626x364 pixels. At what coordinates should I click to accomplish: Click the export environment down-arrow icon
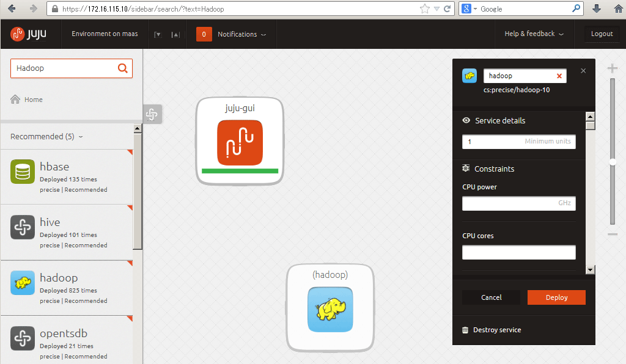[158, 35]
